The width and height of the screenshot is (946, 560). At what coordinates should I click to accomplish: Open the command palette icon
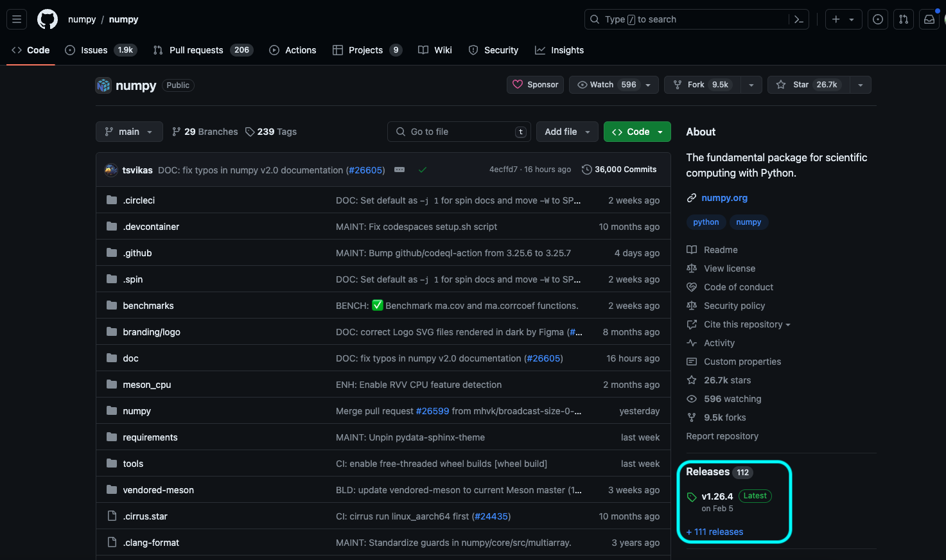click(799, 19)
